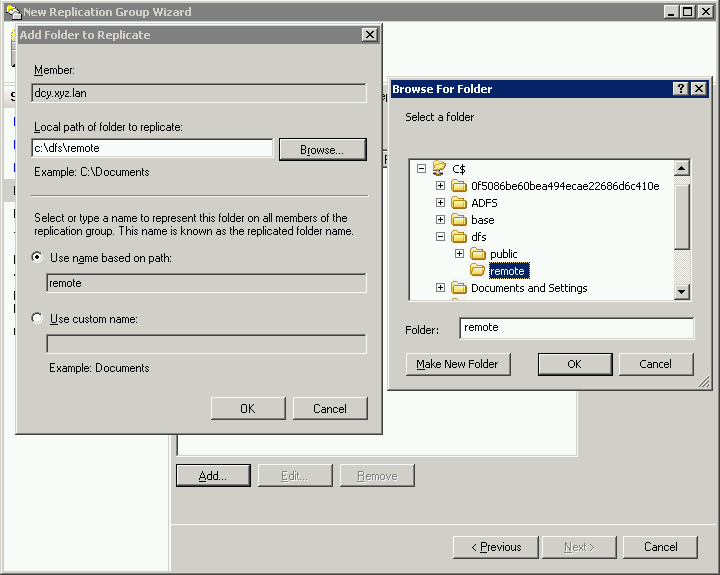Click the open remote folder icon
Image resolution: width=720 pixels, height=575 pixels.
(478, 271)
